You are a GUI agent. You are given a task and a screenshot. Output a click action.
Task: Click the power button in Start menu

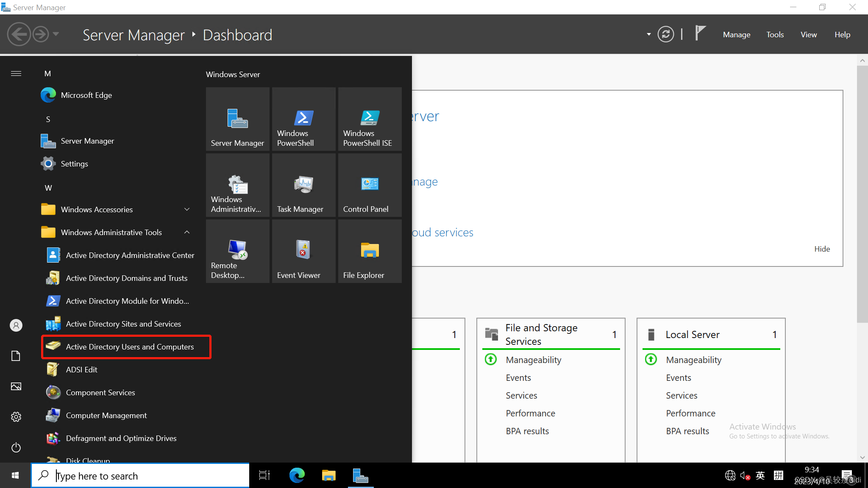(16, 447)
